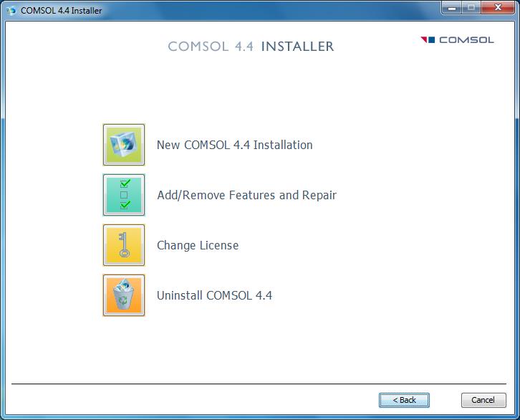Select the Add/Remove Features checklist icon
520x420 pixels.
[124, 195]
